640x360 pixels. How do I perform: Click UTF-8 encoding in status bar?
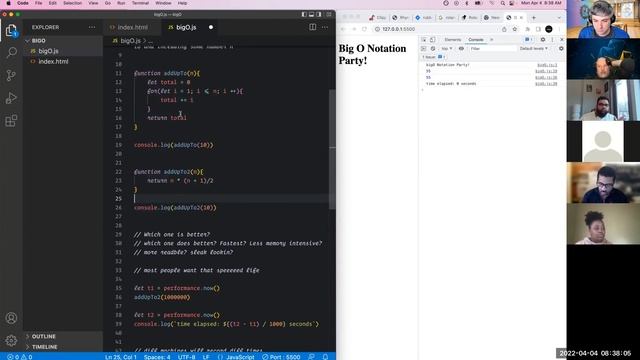187,357
